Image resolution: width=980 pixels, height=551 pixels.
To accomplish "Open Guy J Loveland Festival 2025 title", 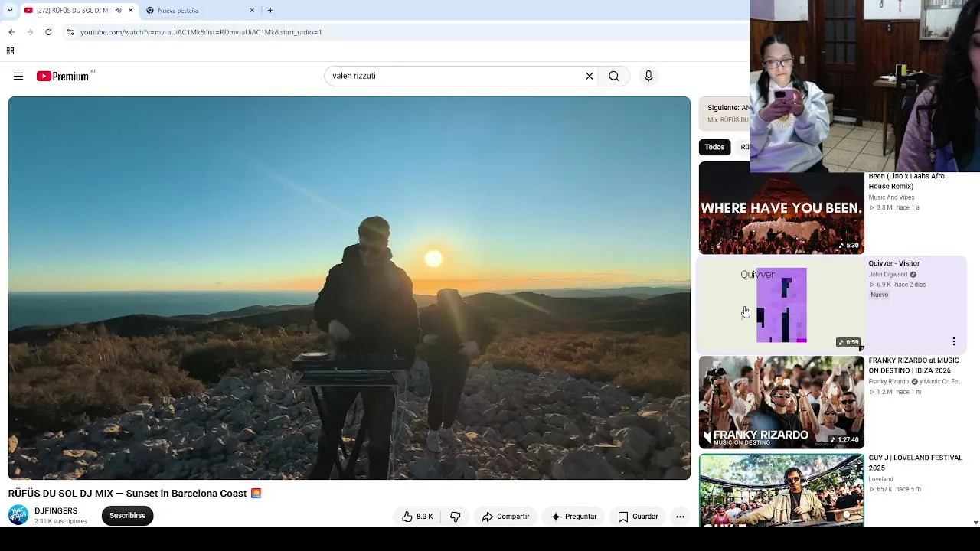I will (x=915, y=462).
